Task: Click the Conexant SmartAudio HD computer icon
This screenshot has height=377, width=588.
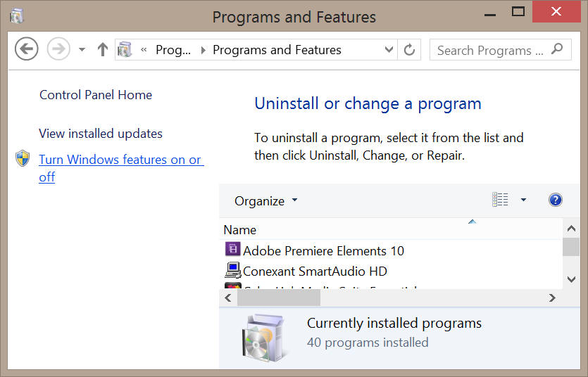Action: 233,270
